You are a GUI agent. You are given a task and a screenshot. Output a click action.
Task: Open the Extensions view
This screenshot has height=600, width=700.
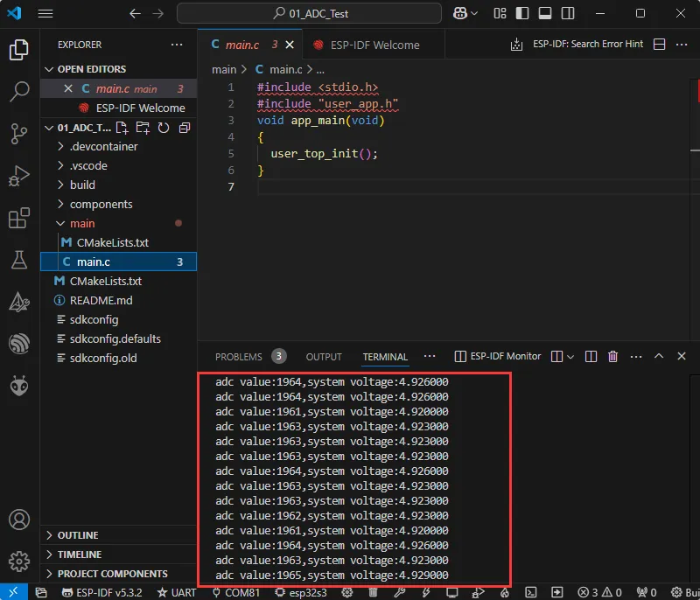click(x=19, y=218)
